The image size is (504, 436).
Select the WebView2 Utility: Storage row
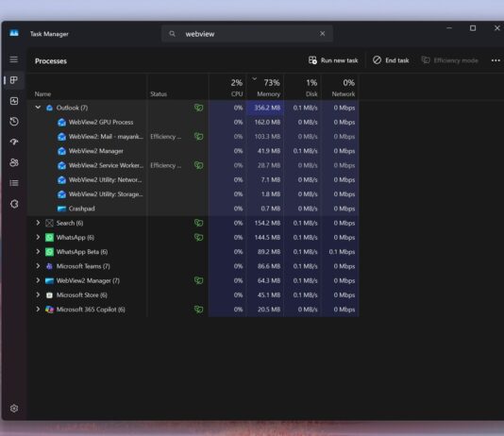point(193,194)
